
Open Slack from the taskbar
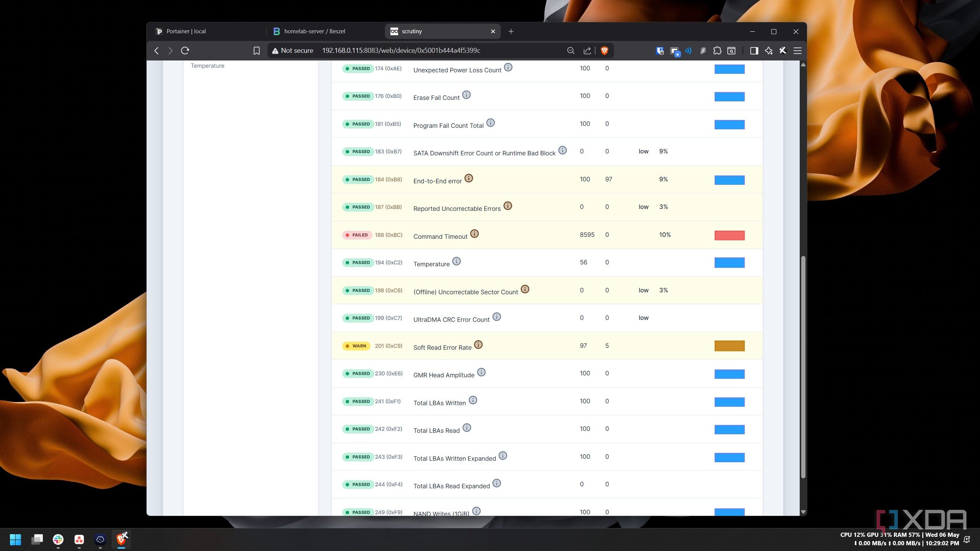(58, 540)
